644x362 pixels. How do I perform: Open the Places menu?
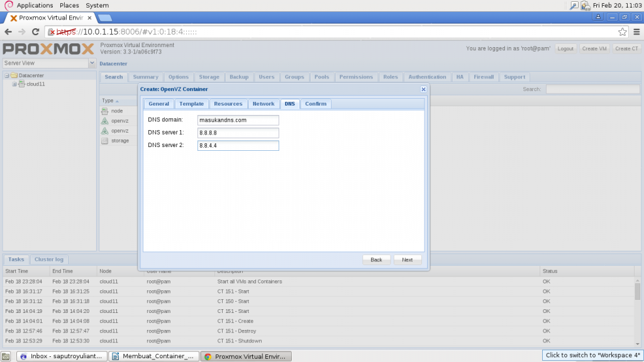pos(69,5)
